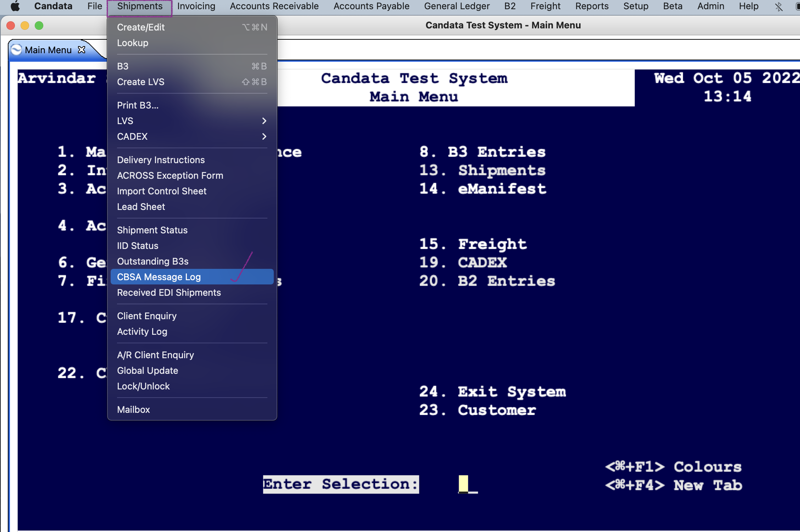800x532 pixels.
Task: Click the date 'Wed Oct 05 2022'
Action: pyautogui.click(x=727, y=78)
